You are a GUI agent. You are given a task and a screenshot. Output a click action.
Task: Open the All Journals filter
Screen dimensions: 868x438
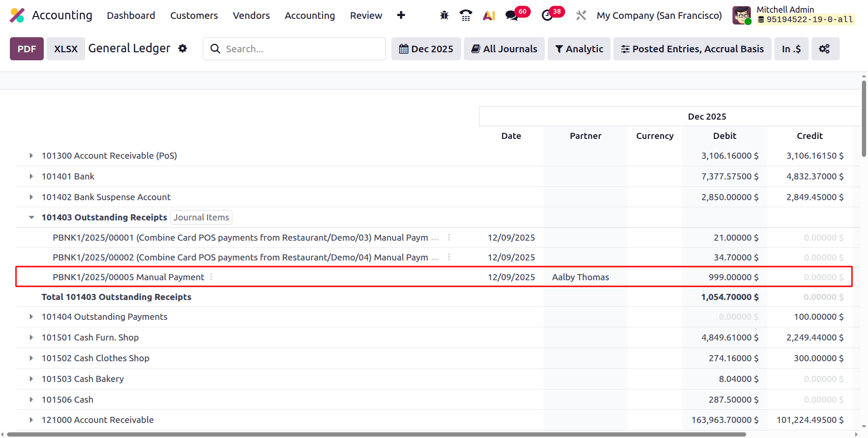point(504,49)
